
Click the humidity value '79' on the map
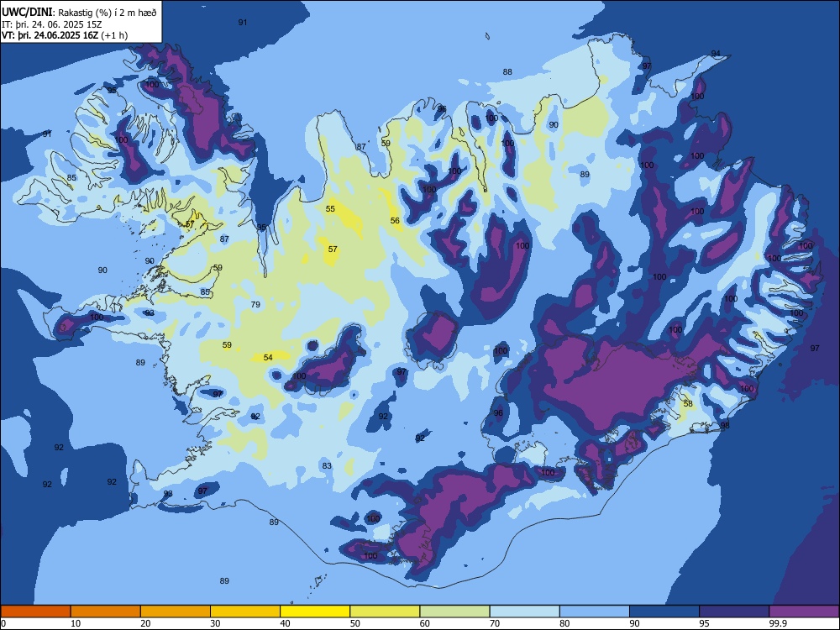[x=255, y=305]
